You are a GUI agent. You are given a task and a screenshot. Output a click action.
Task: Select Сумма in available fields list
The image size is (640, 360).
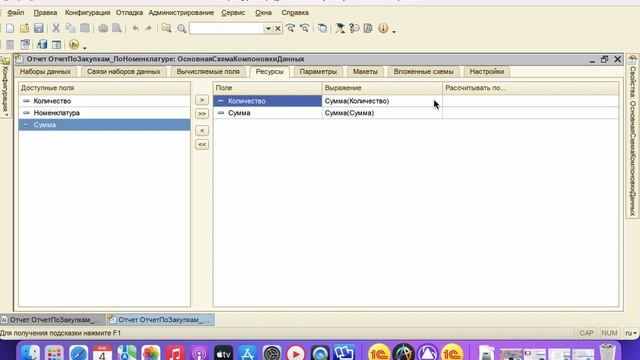tap(104, 125)
